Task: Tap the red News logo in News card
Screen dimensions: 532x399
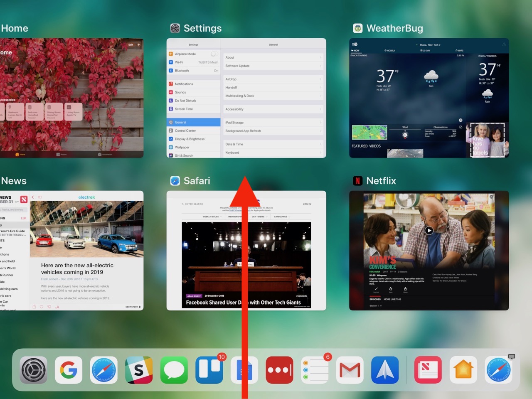Action: (x=24, y=199)
